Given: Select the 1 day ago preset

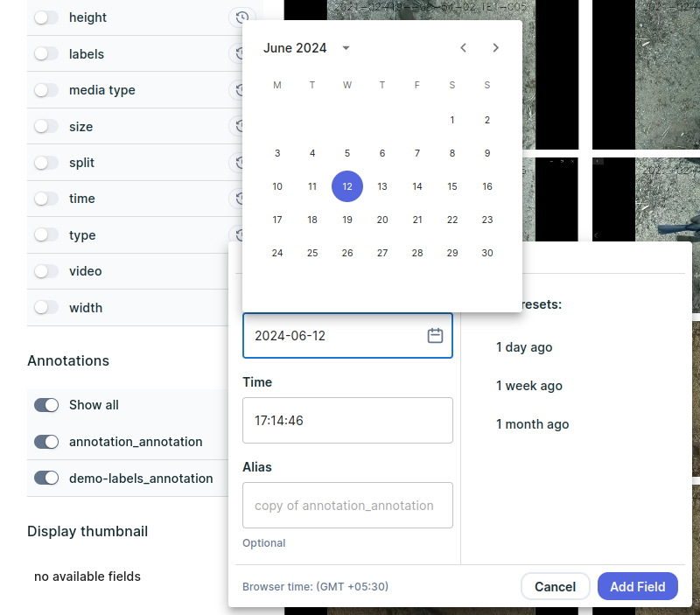Looking at the screenshot, I should click(524, 347).
